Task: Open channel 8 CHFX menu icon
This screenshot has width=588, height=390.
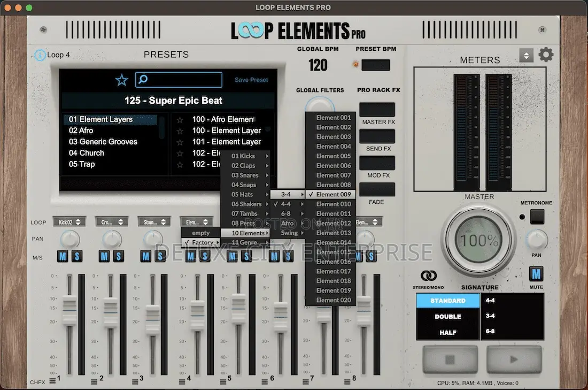Action: 347,382
